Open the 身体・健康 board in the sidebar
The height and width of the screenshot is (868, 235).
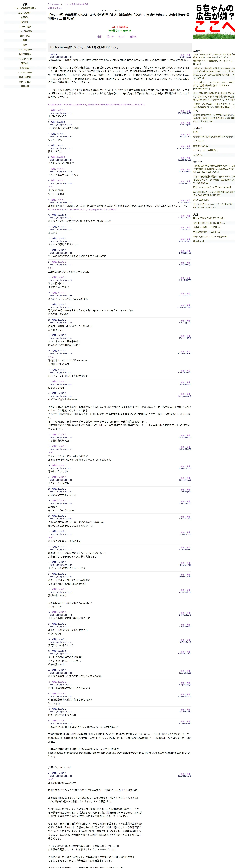pyautogui.click(x=25, y=36)
